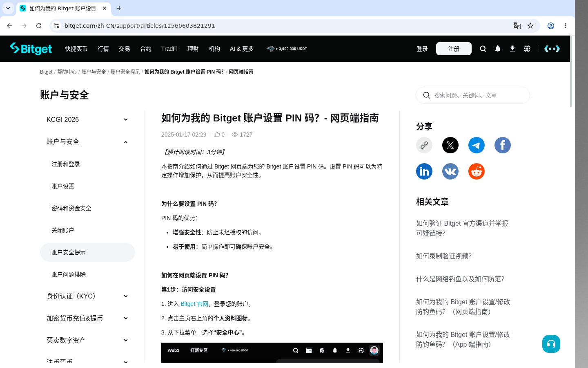Open related article 防钓鱼码（App 端指南）
The height and width of the screenshot is (368, 588).
463,339
